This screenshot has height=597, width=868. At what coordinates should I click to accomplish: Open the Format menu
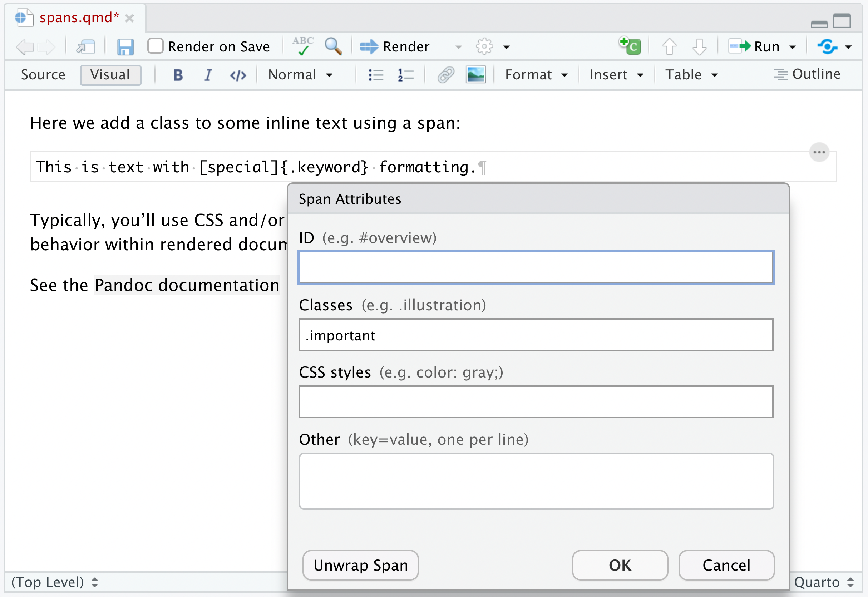(x=536, y=75)
